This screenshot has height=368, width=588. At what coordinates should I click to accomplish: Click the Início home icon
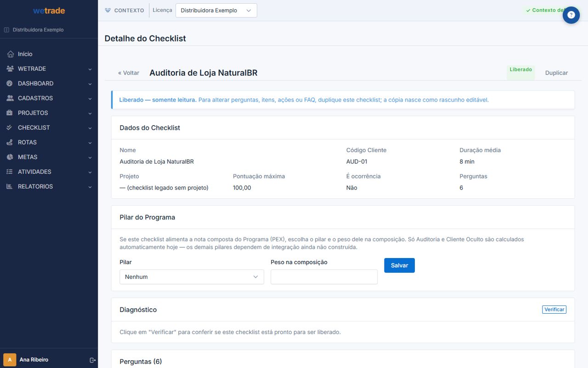(10, 54)
